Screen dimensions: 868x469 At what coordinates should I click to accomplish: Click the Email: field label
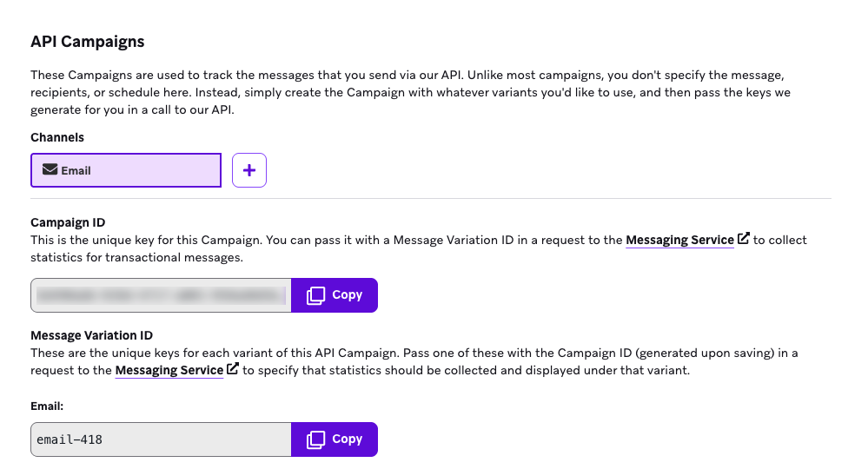47,405
